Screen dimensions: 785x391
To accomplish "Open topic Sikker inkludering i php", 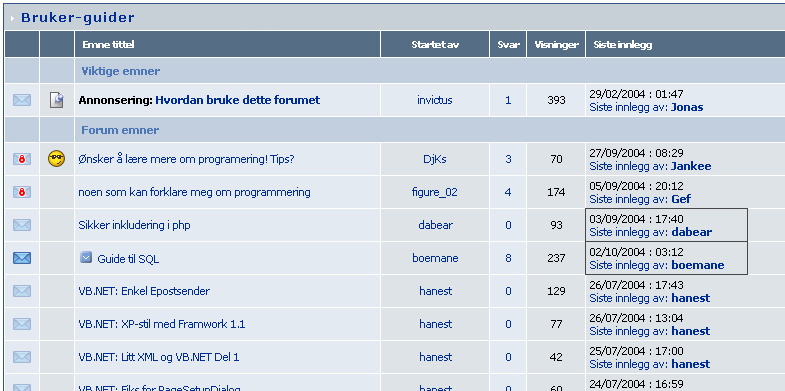I will tap(134, 225).
